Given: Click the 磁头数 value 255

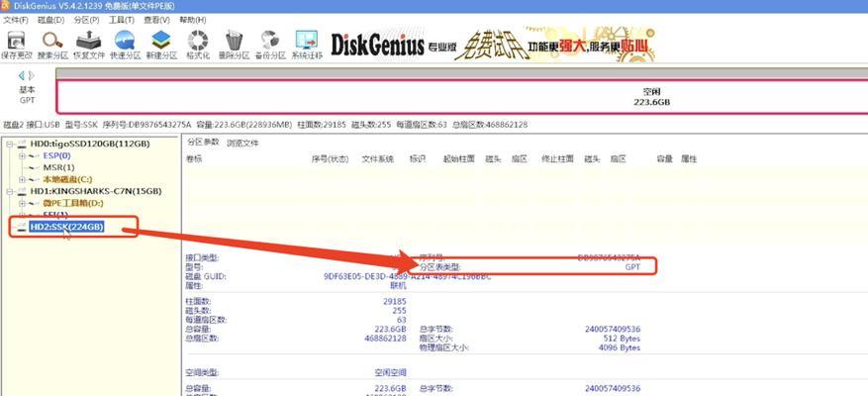Looking at the screenshot, I should (399, 311).
